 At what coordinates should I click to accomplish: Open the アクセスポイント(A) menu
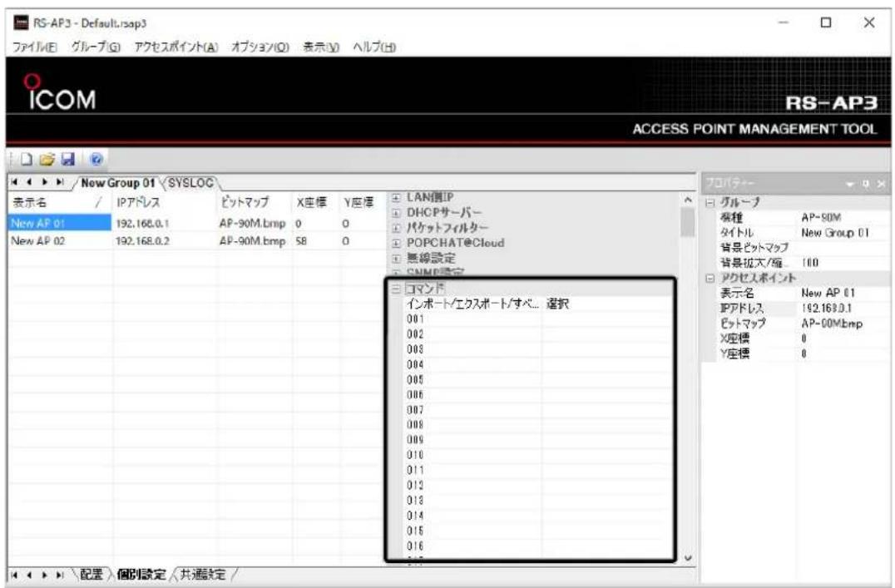[x=176, y=47]
